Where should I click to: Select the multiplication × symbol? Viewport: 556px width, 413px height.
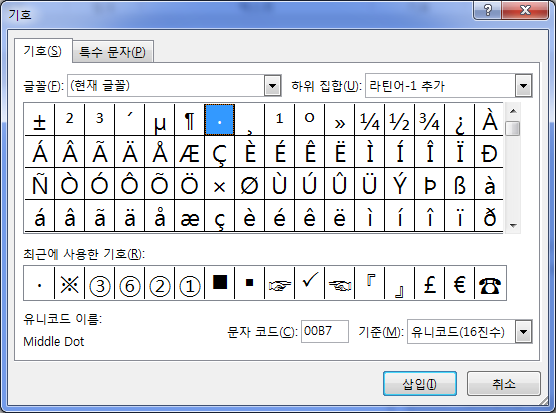click(219, 184)
